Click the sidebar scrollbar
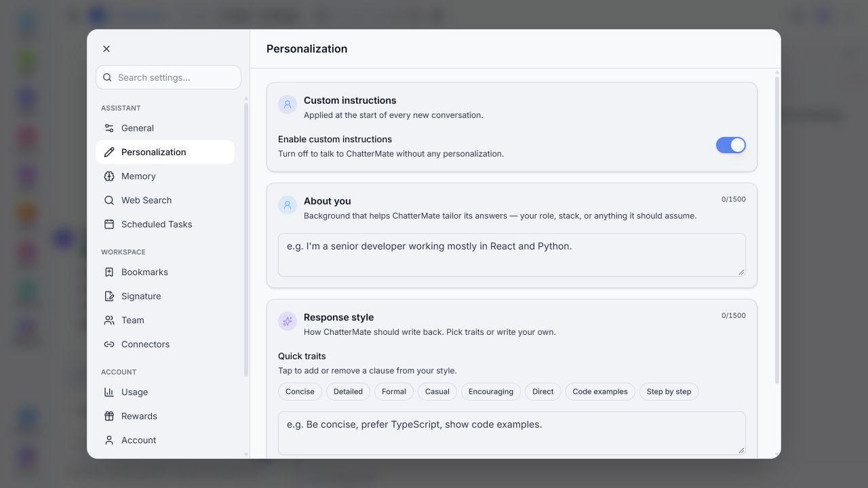 246,240
